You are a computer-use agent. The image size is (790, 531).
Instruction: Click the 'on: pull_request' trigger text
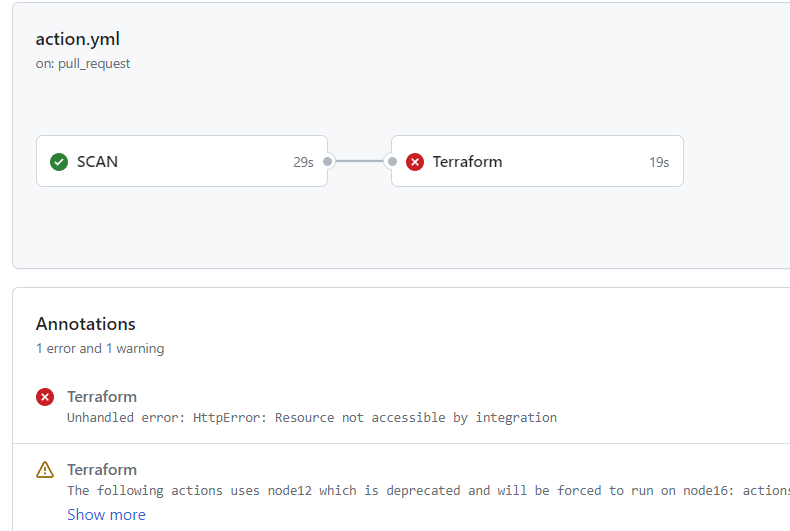83,63
